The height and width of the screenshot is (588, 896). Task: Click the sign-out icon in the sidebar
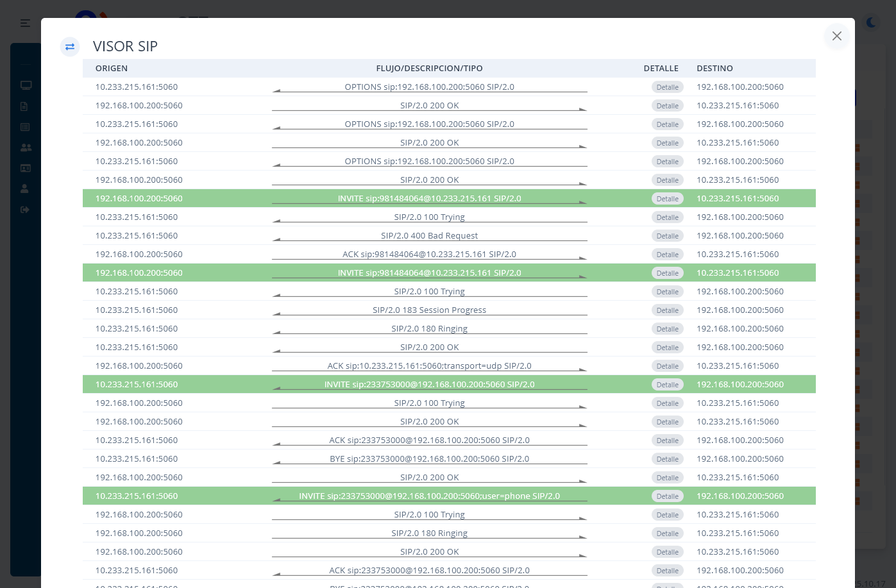[x=25, y=210]
